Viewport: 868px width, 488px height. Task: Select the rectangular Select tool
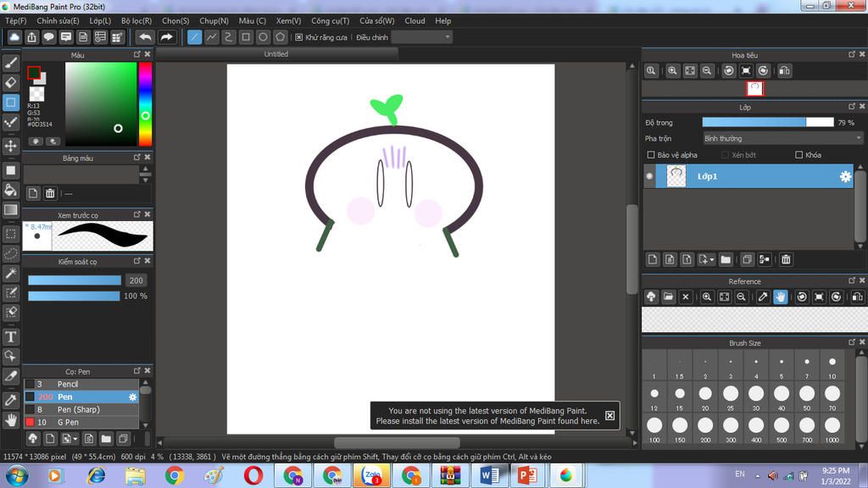10,234
